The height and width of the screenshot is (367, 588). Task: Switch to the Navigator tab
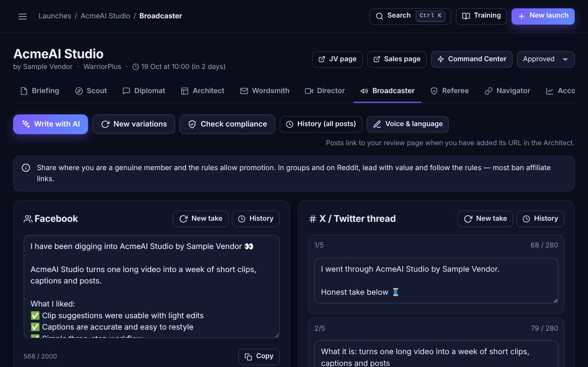coord(507,91)
